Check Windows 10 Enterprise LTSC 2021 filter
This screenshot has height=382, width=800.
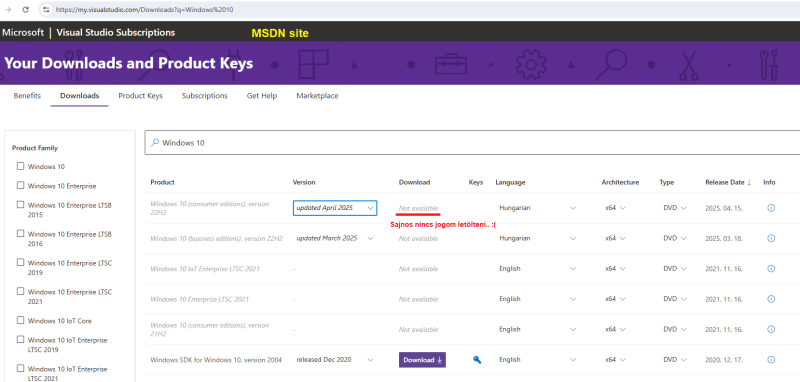click(x=20, y=291)
